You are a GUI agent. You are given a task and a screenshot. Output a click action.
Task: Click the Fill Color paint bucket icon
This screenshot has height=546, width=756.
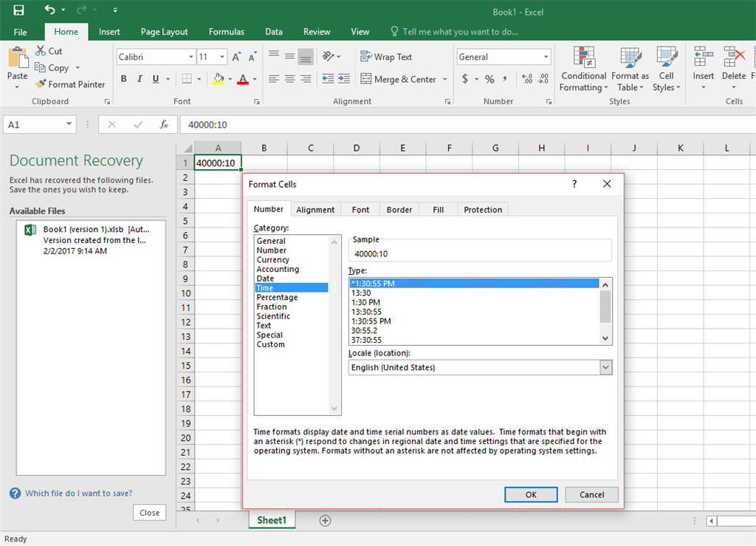(219, 78)
